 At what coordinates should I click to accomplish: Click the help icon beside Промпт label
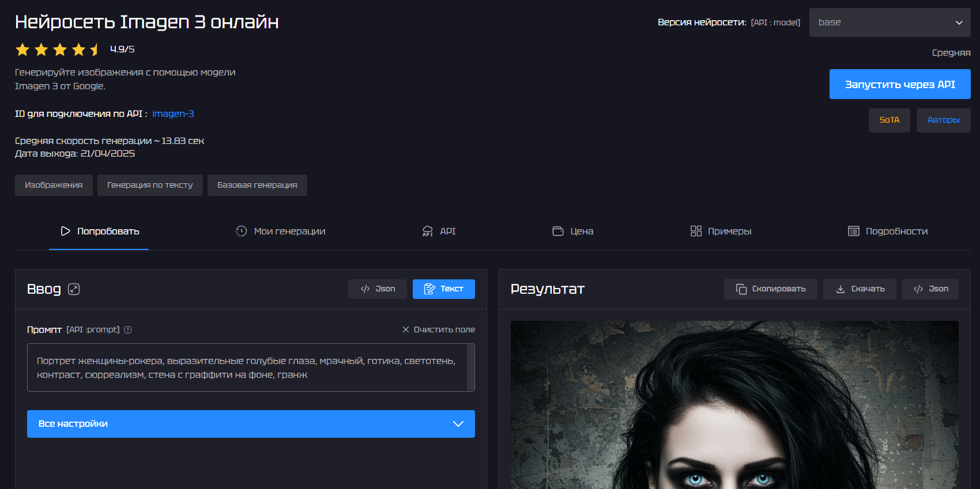point(128,330)
